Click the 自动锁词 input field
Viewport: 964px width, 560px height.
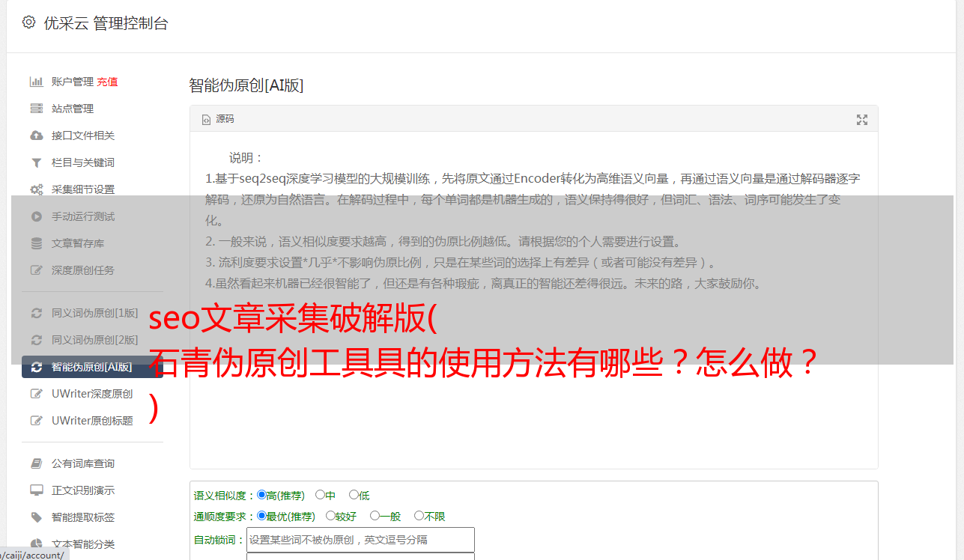click(x=360, y=540)
